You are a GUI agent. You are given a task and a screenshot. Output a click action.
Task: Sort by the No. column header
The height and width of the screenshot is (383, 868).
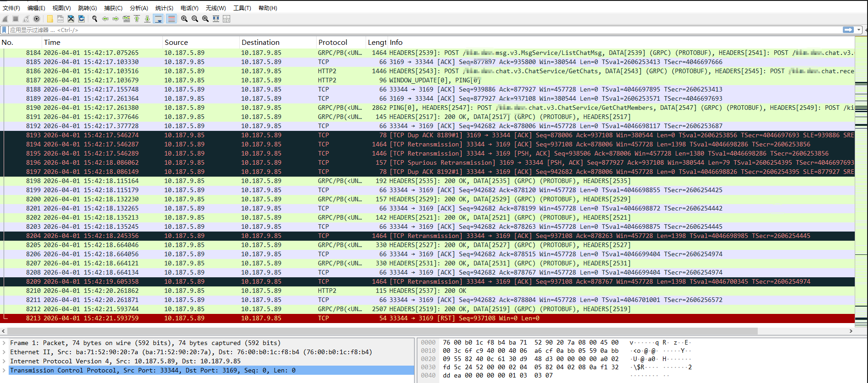pos(21,42)
